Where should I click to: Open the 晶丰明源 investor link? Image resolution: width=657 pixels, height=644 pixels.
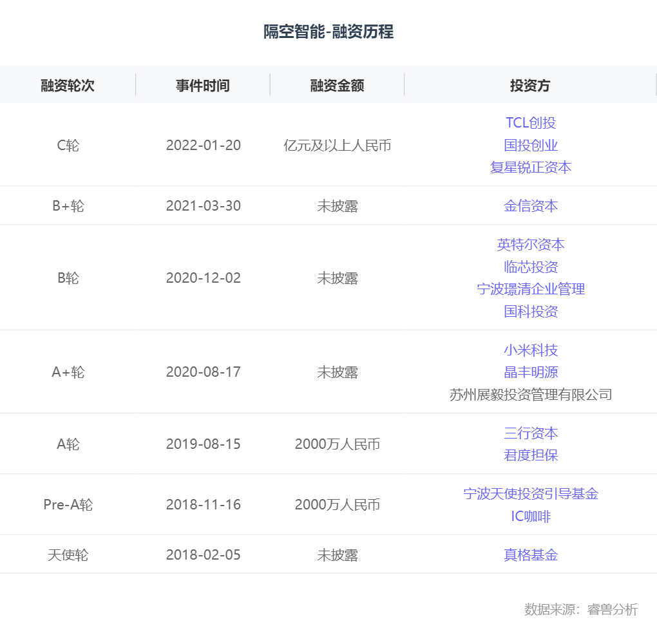531,372
